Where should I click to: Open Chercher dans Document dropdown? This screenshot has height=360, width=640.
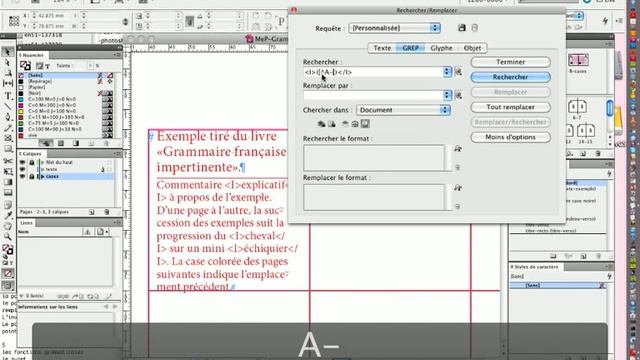point(403,110)
